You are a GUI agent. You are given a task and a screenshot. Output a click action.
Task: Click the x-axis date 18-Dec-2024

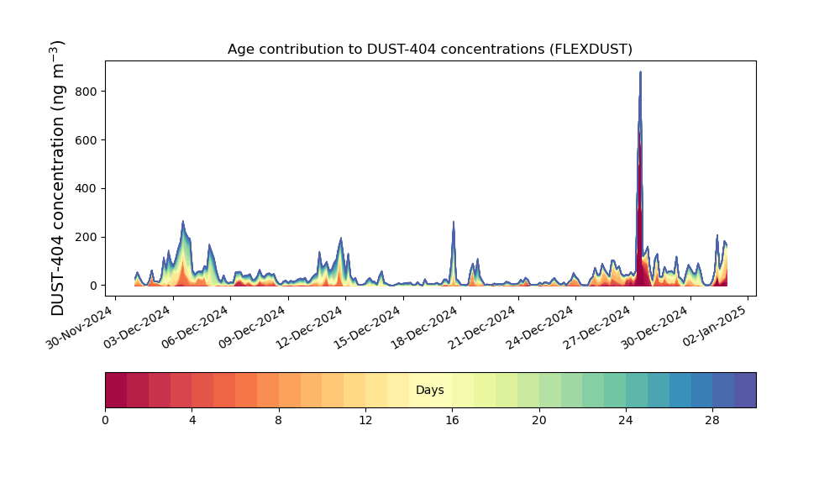pos(425,327)
